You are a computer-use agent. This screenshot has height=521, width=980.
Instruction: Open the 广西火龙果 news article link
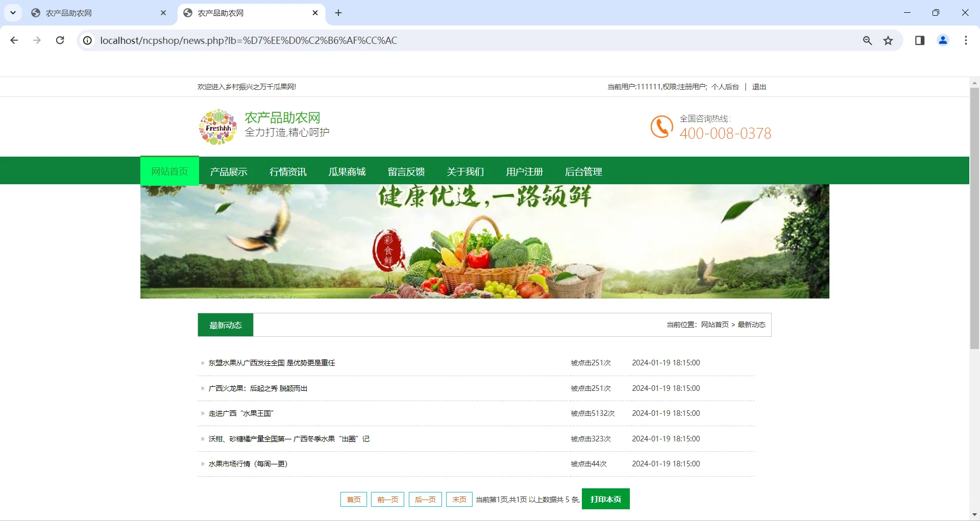pos(258,388)
